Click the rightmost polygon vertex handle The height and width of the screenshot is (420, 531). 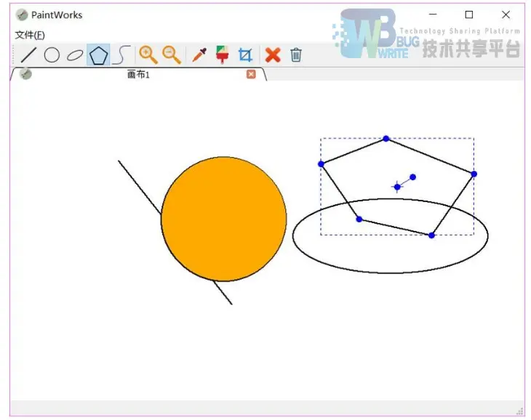pyautogui.click(x=474, y=174)
